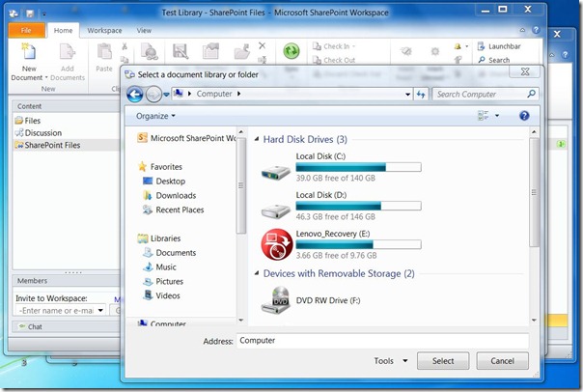Screen dimensions: 583x392
Task: Click the Favorites star icon
Action: point(142,166)
